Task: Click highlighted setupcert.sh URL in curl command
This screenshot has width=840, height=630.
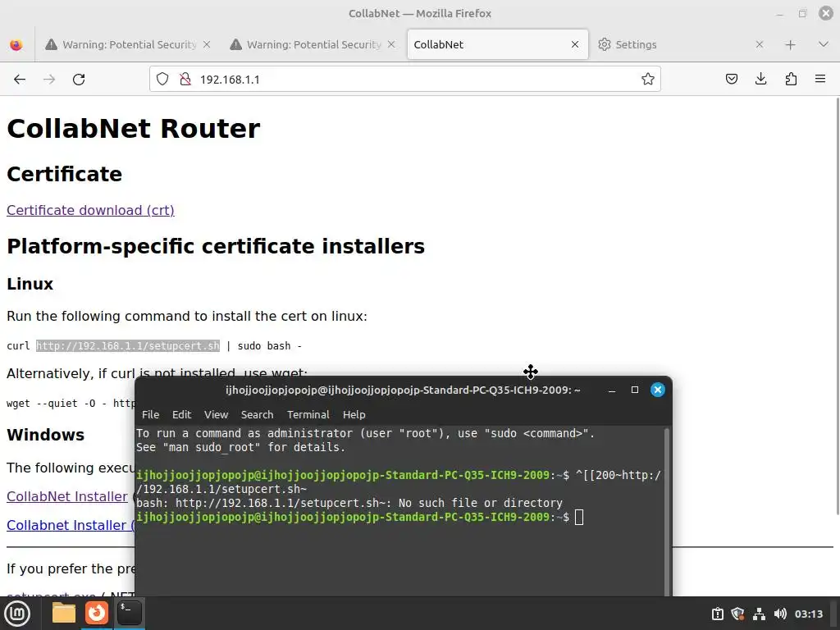Action: tap(128, 346)
